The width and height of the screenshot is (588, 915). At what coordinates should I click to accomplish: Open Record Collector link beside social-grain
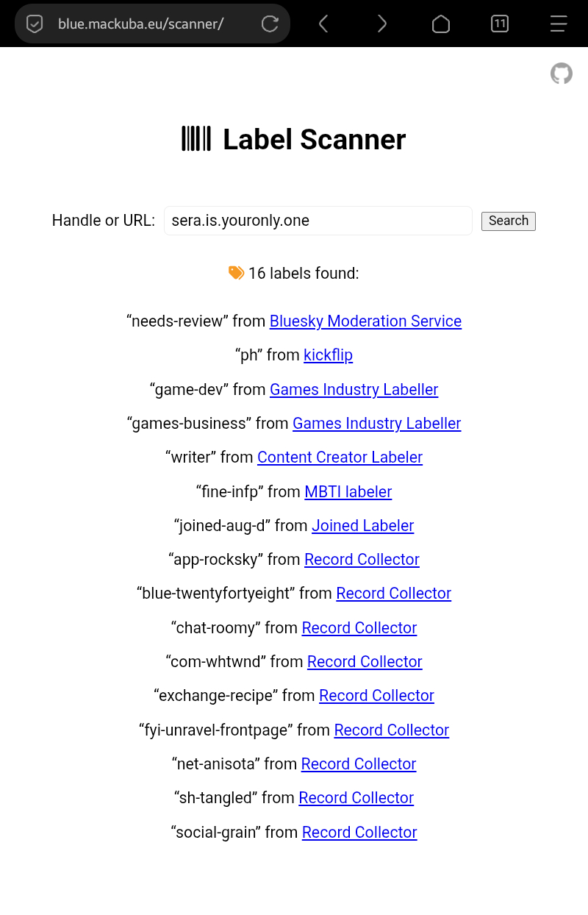pos(359,833)
